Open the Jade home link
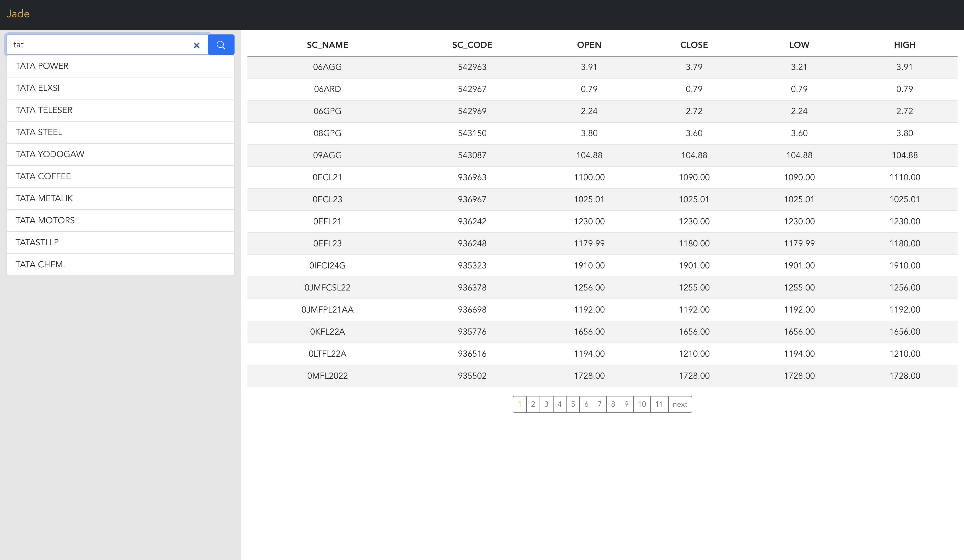This screenshot has width=964, height=560. coord(18,14)
